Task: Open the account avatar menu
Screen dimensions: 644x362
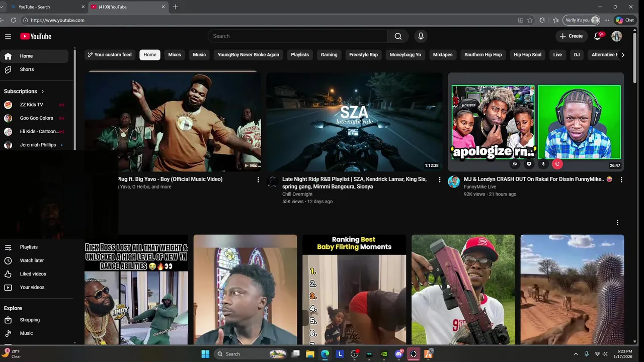Action: [617, 36]
